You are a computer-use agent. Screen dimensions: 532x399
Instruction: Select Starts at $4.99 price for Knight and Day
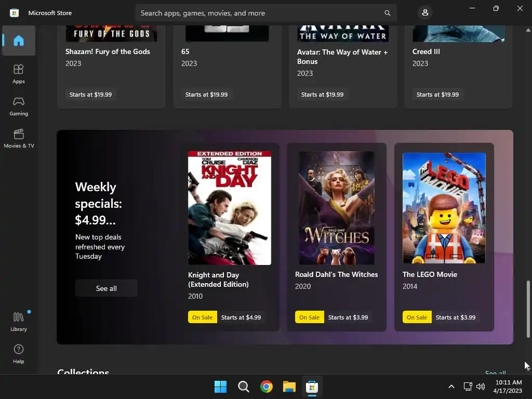[241, 317]
